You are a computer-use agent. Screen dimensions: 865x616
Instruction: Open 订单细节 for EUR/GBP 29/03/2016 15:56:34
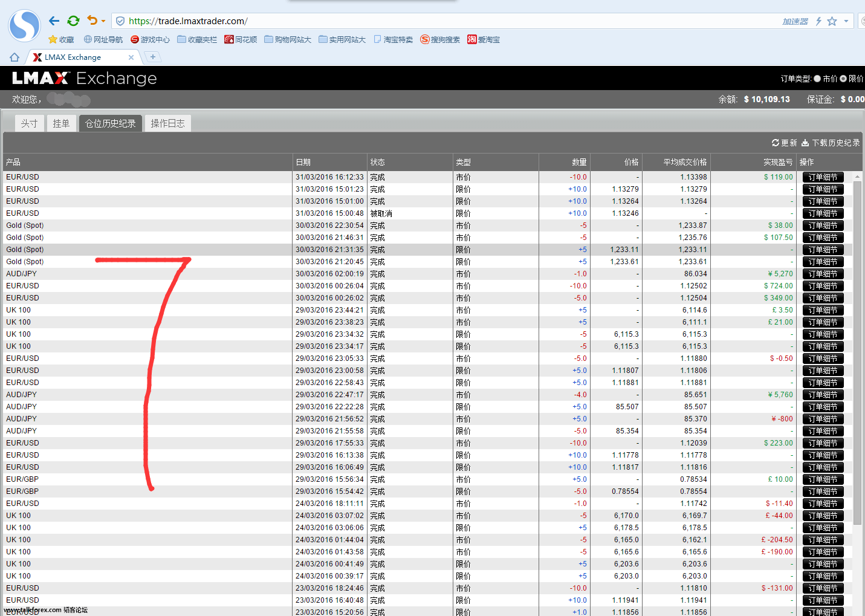coord(823,479)
